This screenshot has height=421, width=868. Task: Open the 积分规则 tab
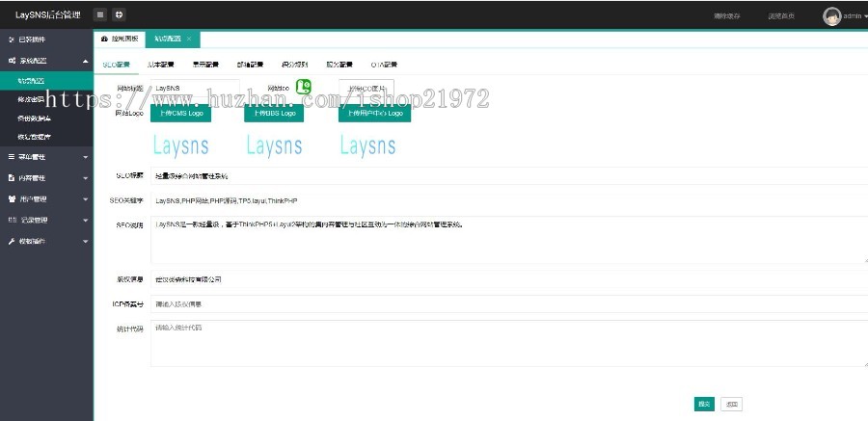pyautogui.click(x=295, y=65)
